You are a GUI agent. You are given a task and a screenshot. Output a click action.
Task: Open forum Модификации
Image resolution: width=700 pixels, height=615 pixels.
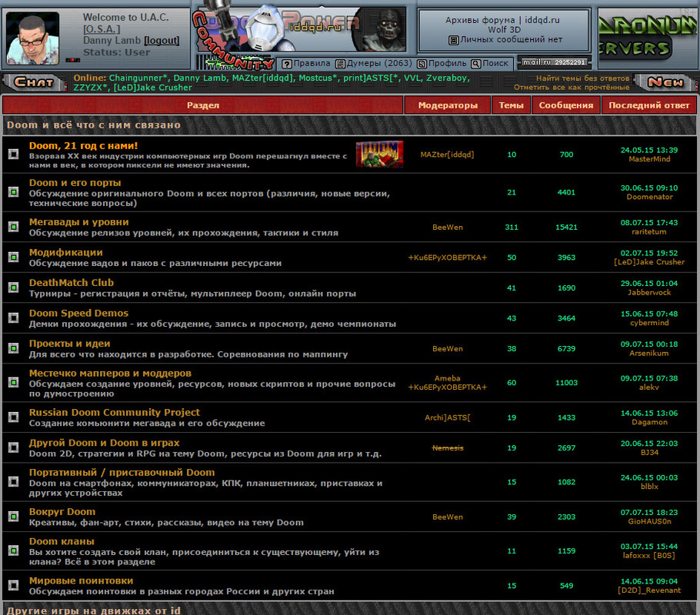coord(66,252)
